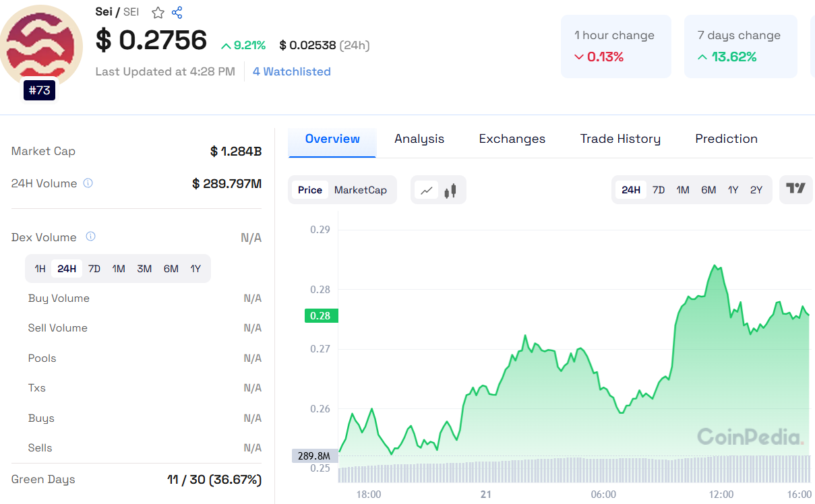The height and width of the screenshot is (504, 815).
Task: Click the Pools row label
Action: tap(42, 358)
